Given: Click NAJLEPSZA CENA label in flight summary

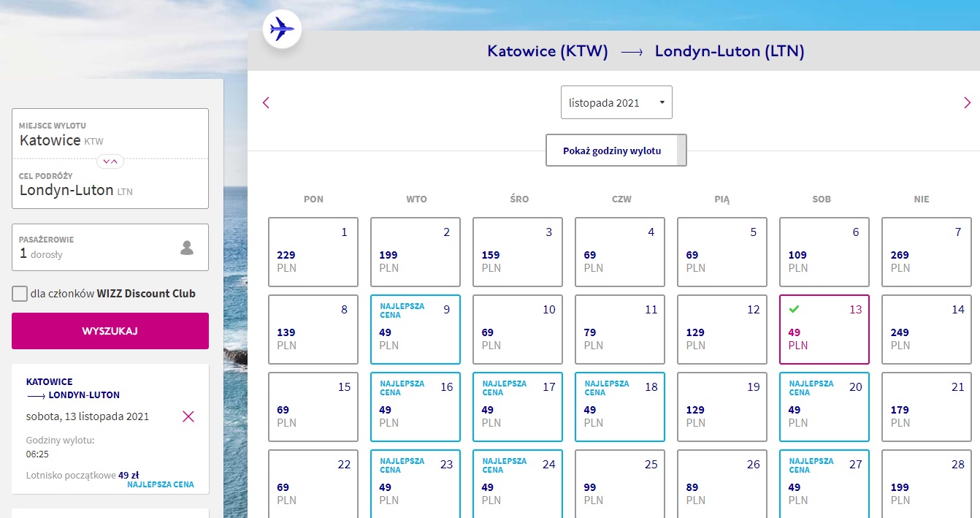Looking at the screenshot, I should [x=161, y=484].
